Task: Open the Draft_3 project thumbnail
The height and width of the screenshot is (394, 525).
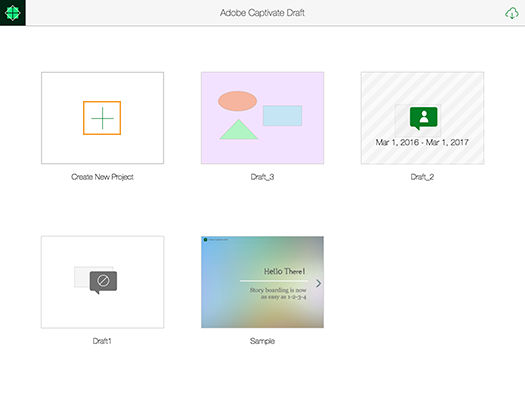Action: (262, 118)
